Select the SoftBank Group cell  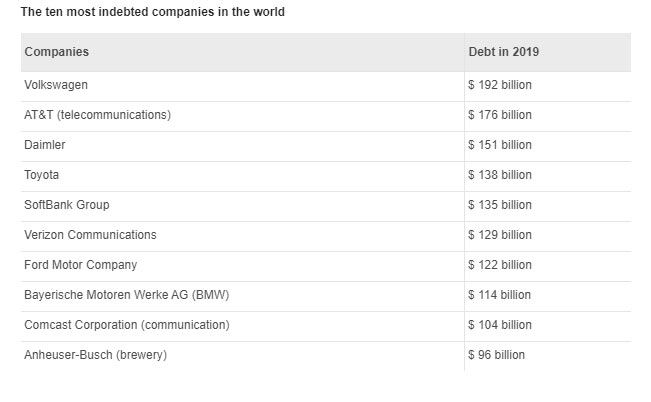(67, 205)
